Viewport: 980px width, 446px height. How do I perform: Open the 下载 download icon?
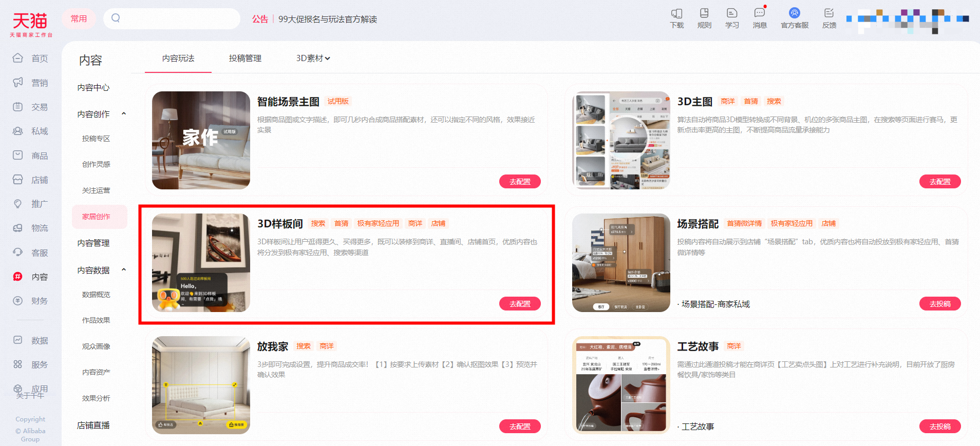tap(676, 18)
